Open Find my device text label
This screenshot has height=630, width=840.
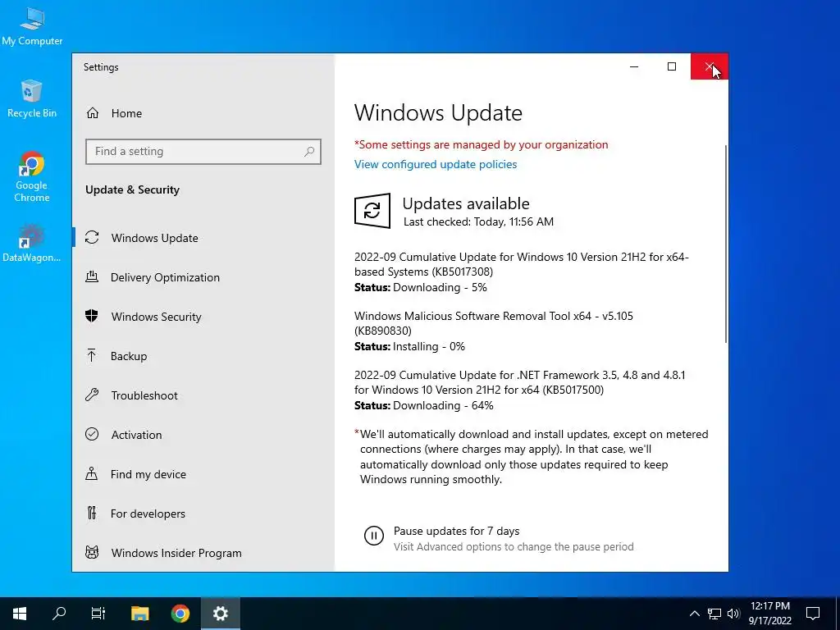tap(148, 474)
